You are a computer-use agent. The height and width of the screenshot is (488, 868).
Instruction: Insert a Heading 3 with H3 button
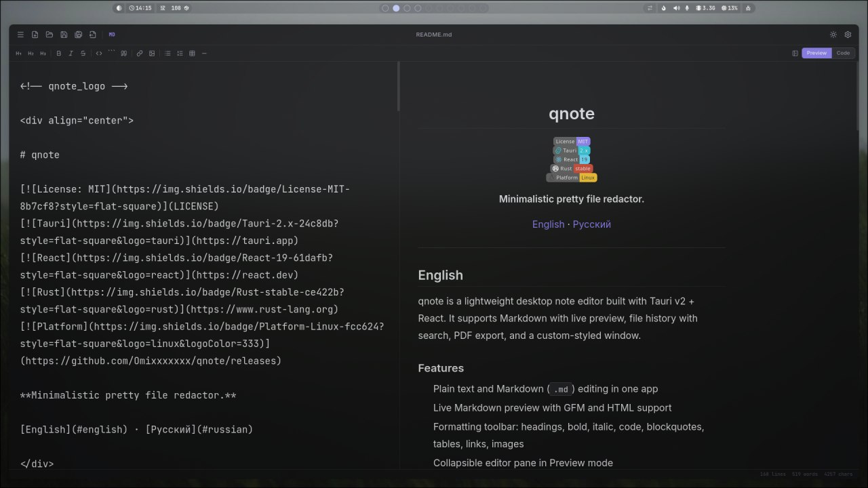tap(43, 53)
